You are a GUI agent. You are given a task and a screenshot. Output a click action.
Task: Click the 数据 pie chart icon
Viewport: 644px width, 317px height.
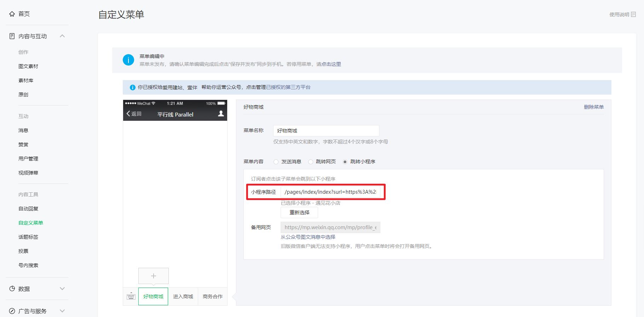point(12,289)
